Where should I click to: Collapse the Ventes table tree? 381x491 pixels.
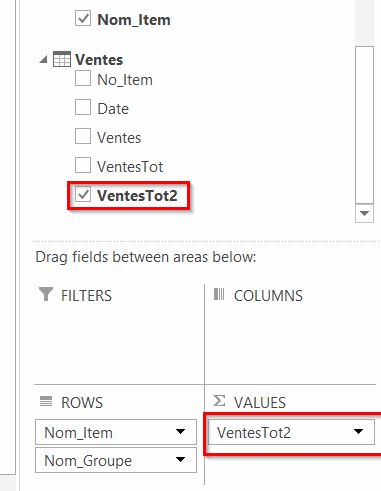click(x=44, y=60)
